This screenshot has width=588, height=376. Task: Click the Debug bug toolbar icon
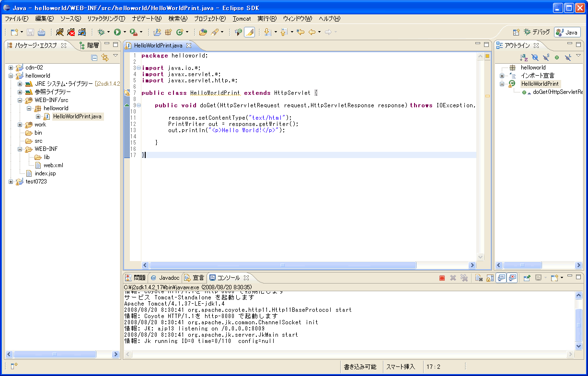(101, 32)
